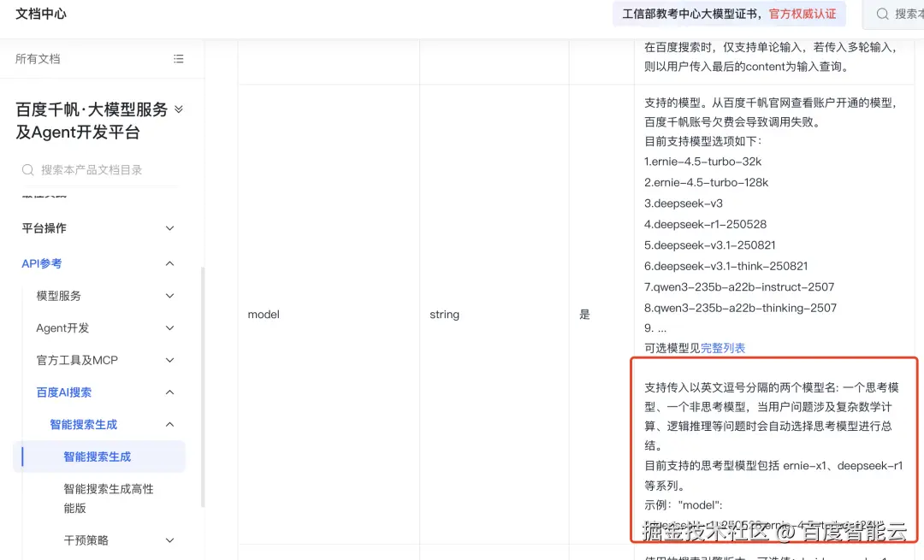The width and height of the screenshot is (924, 560).
Task: Select 百度AI搜索 sidebar item
Action: point(63,392)
